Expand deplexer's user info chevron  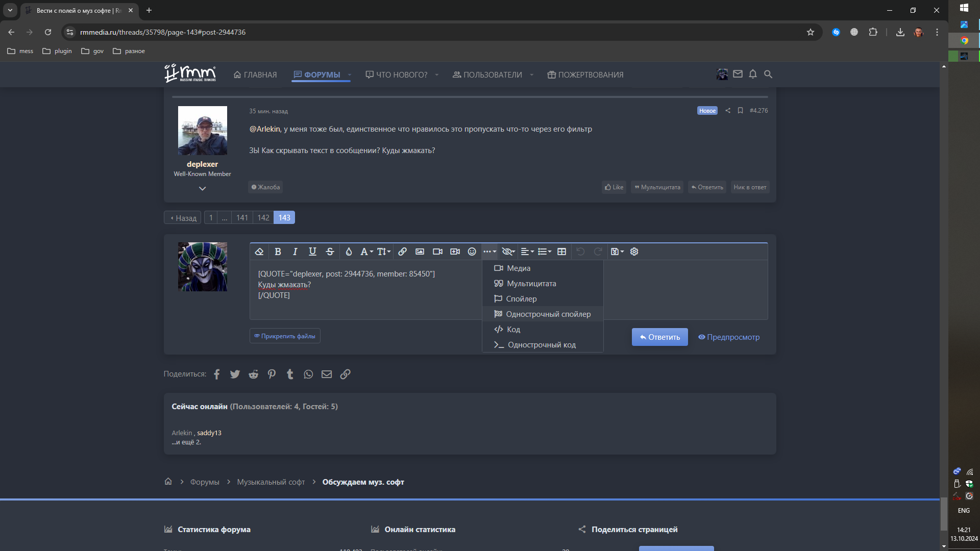click(202, 189)
